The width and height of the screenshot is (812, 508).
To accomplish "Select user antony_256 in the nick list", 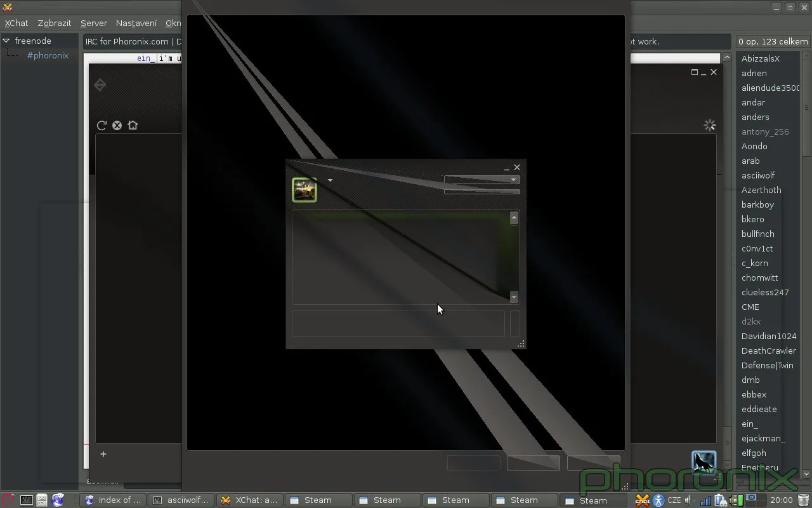I will click(x=765, y=131).
